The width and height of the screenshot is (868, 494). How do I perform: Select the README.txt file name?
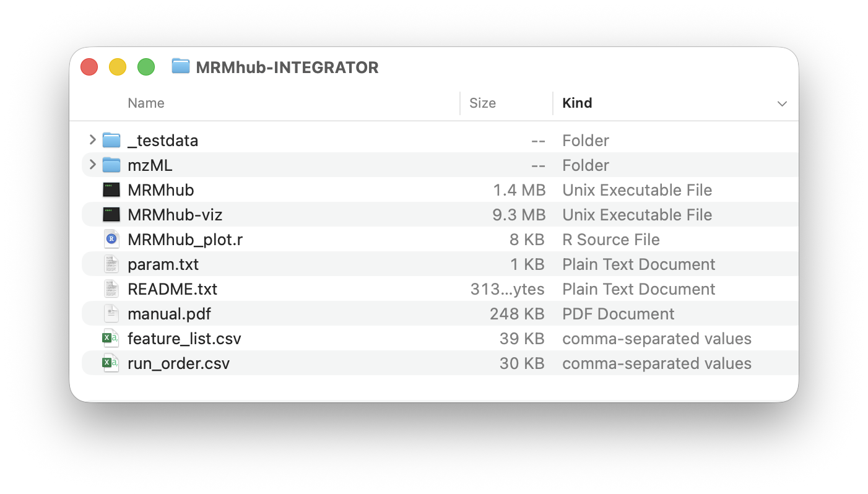tap(172, 289)
